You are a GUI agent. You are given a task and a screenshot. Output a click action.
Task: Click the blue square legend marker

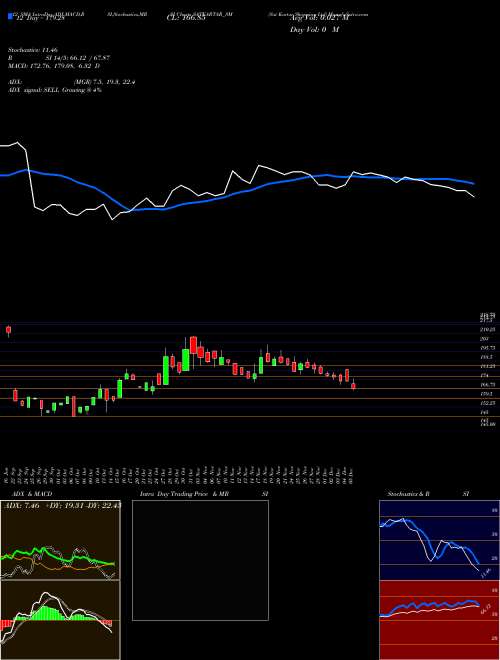tap(10, 17)
